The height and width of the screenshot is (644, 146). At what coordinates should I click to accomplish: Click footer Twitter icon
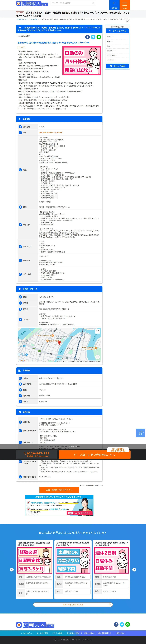pyautogui.click(x=122, y=624)
